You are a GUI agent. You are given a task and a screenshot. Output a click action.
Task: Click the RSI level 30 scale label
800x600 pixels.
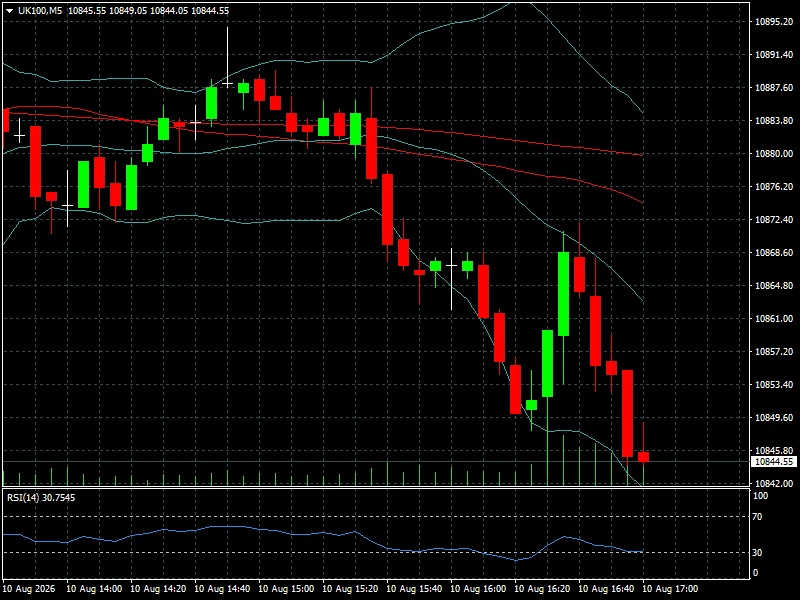point(757,553)
